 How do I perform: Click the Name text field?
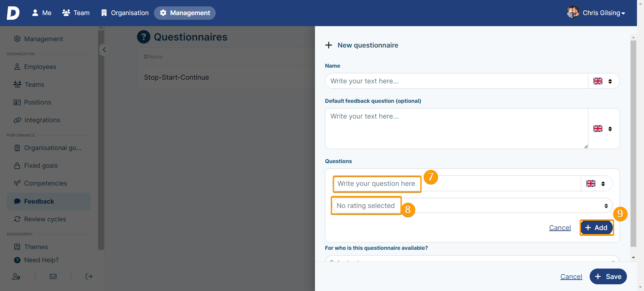pos(457,81)
